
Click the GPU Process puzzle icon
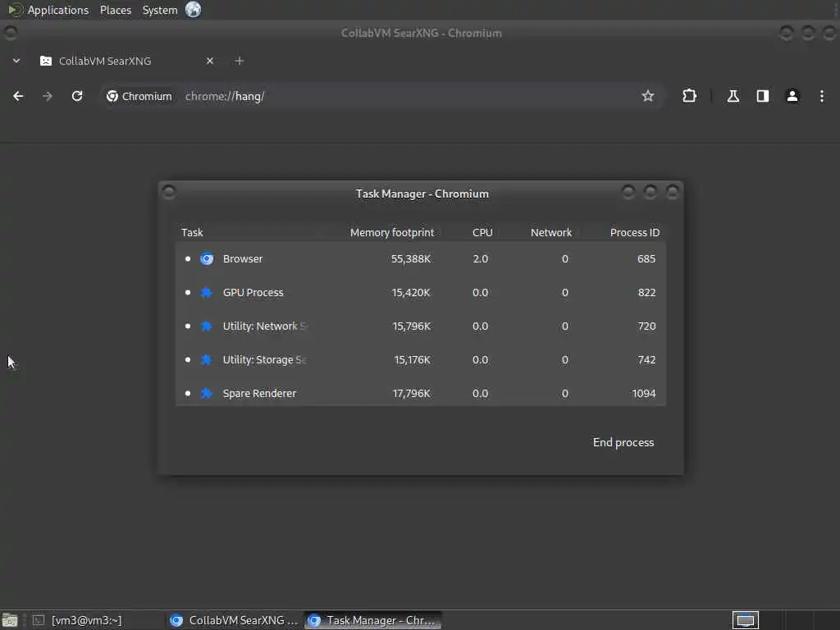(206, 293)
